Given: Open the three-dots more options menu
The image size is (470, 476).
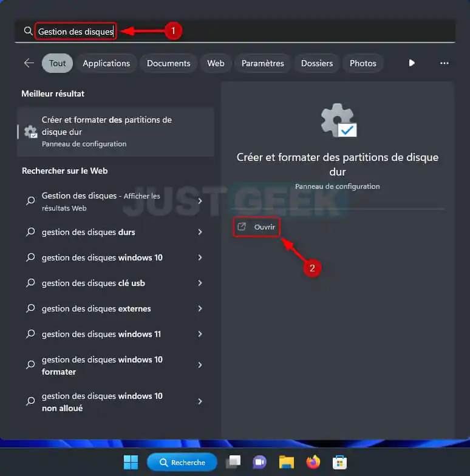Looking at the screenshot, I should 444,63.
